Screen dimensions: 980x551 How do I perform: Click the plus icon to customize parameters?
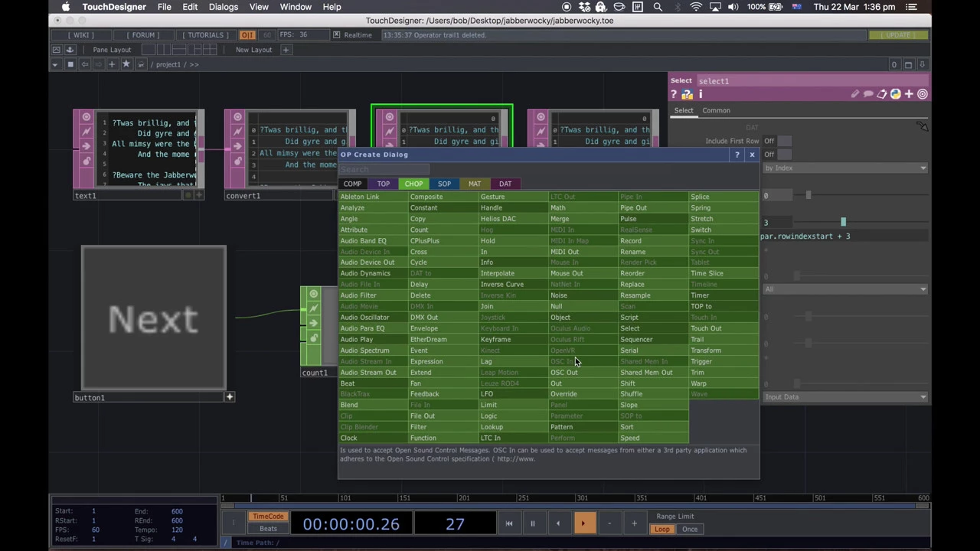point(909,94)
